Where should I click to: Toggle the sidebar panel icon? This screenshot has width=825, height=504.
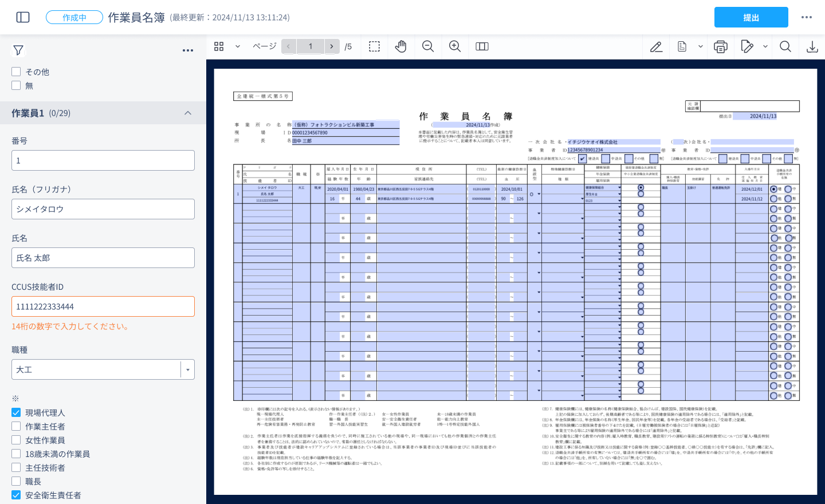23,17
